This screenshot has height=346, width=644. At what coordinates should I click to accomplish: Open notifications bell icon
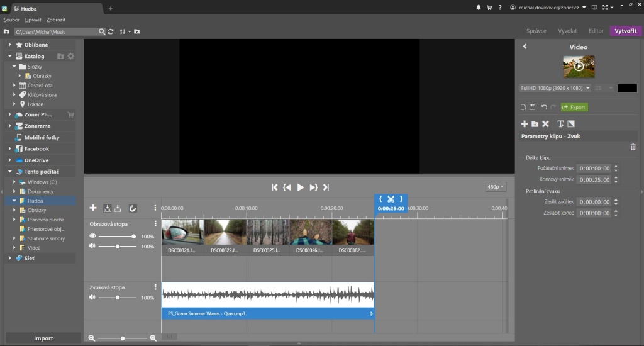479,8
